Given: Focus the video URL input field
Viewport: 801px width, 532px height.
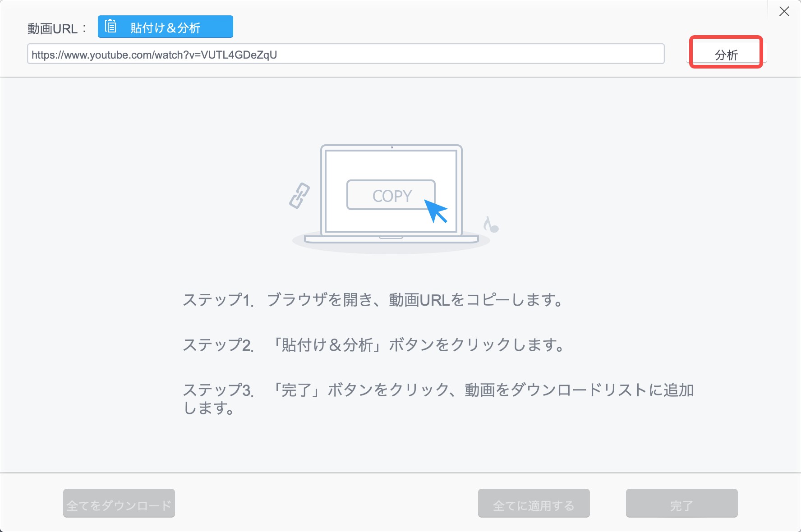Looking at the screenshot, I should (x=345, y=54).
